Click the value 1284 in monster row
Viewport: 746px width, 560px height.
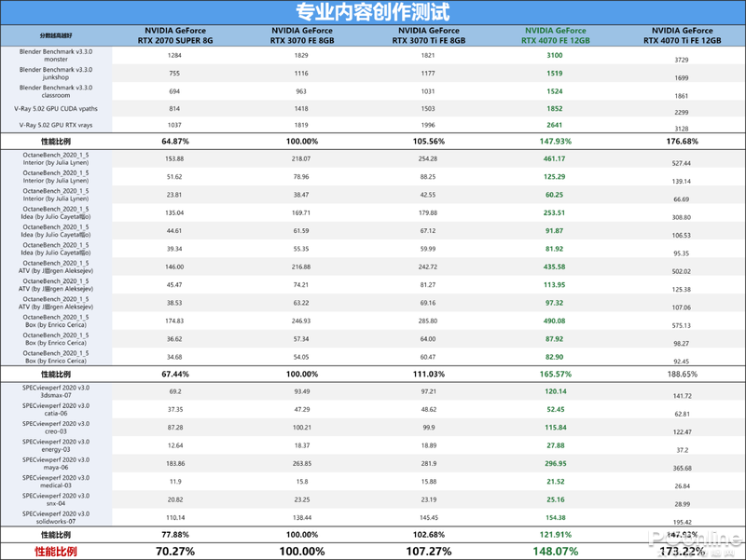click(x=174, y=56)
